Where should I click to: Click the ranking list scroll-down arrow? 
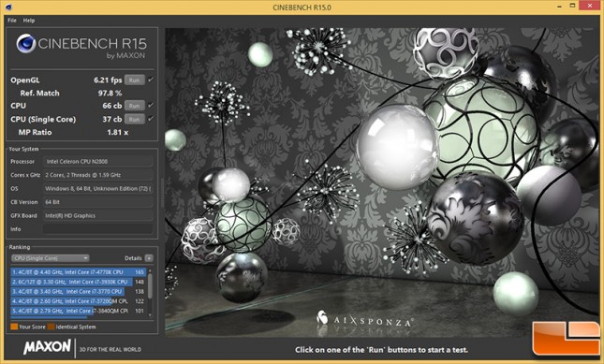(x=150, y=315)
